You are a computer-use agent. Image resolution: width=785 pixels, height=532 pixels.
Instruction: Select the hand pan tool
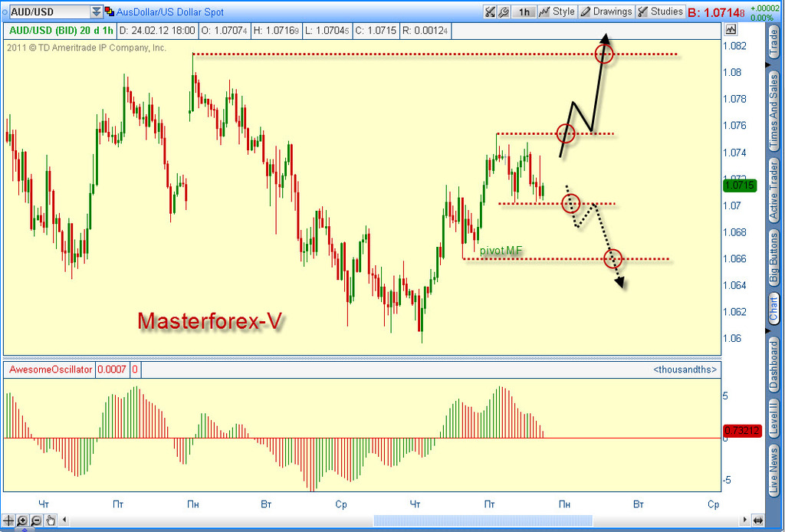tap(51, 521)
